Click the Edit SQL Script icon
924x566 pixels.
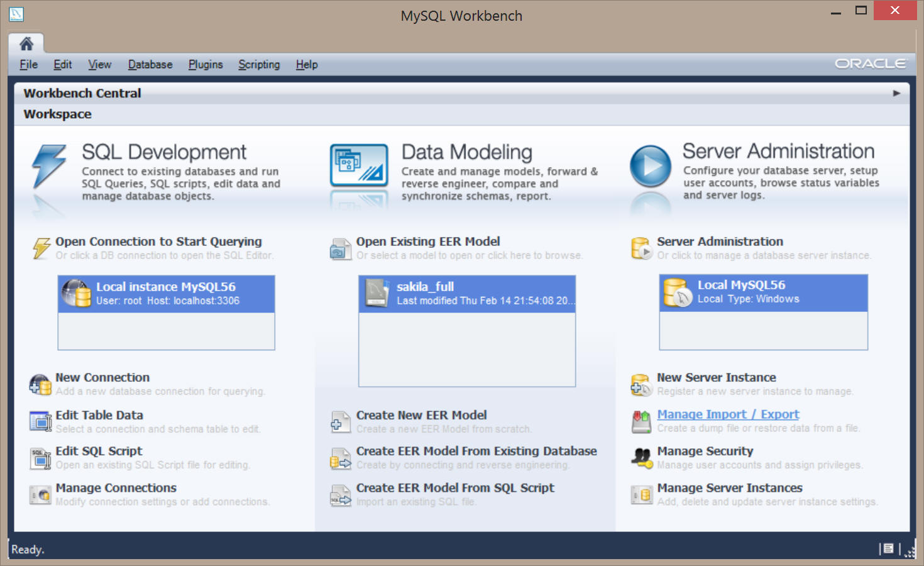click(x=40, y=458)
